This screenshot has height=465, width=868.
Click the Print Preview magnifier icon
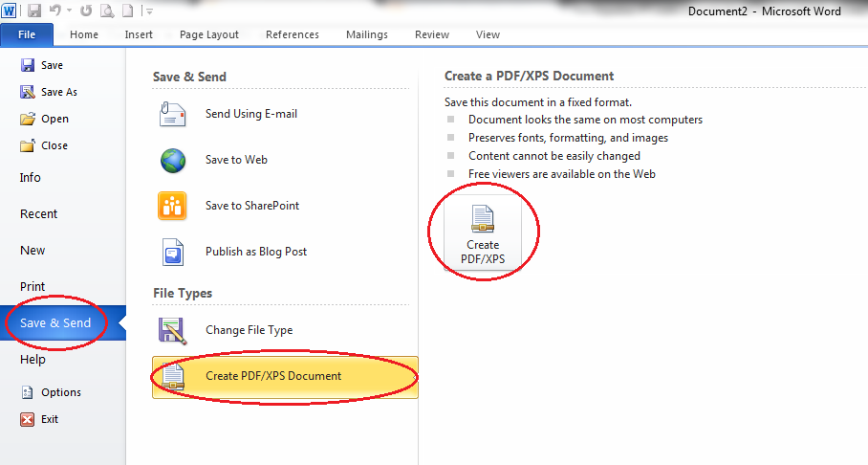107,10
